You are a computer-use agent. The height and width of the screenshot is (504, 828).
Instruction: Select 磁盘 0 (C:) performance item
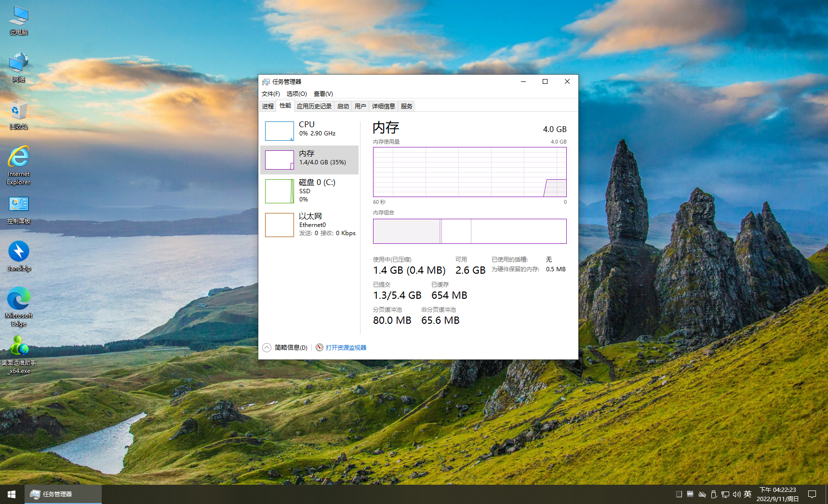pos(309,191)
